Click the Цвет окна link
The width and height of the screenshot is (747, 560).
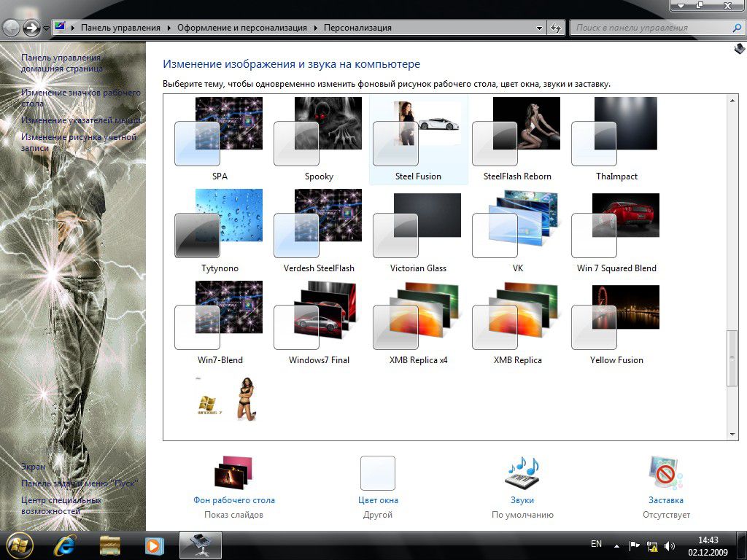point(378,500)
